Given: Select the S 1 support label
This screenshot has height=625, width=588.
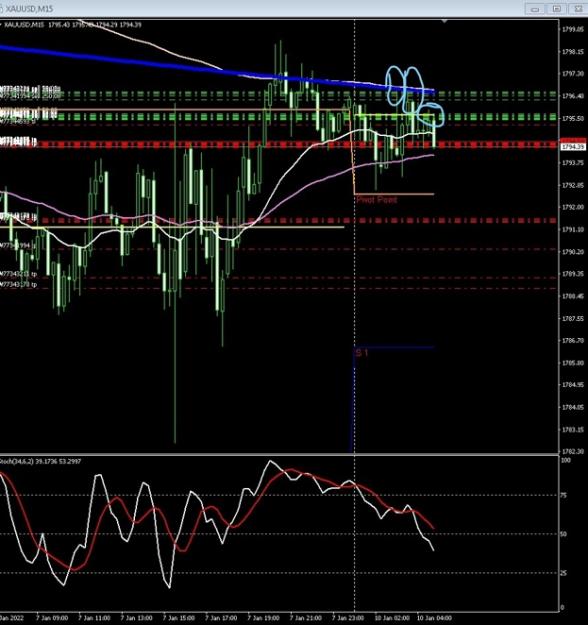Looking at the screenshot, I should (362, 353).
